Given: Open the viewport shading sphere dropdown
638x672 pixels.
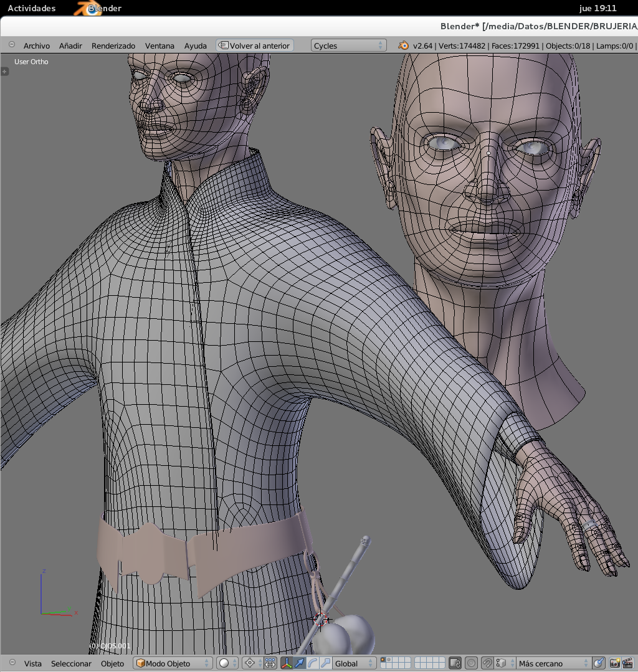Looking at the screenshot, I should [227, 663].
